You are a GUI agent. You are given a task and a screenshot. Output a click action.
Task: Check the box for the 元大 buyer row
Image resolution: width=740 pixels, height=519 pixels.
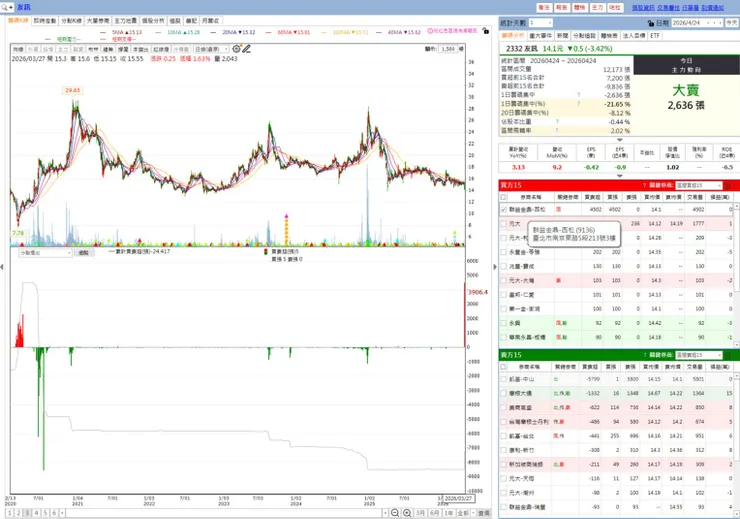(x=504, y=223)
